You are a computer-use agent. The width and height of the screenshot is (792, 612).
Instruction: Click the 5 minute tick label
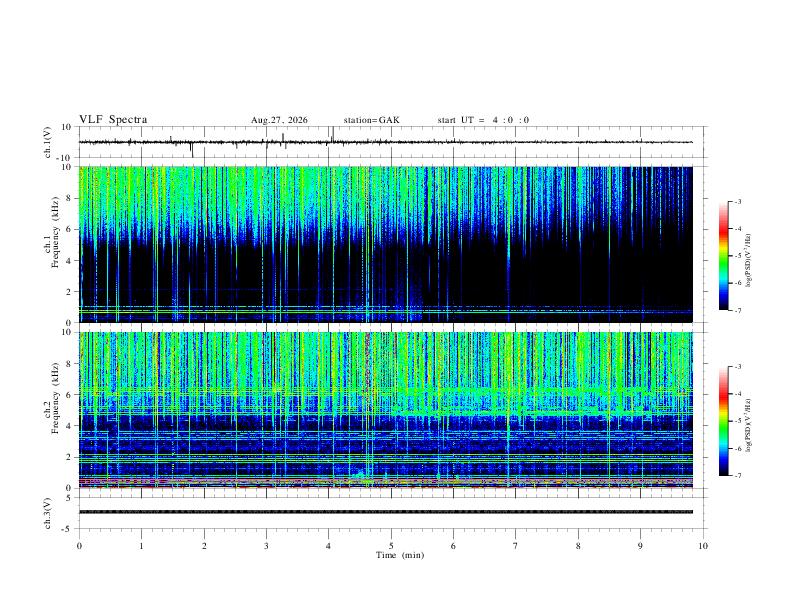point(391,546)
